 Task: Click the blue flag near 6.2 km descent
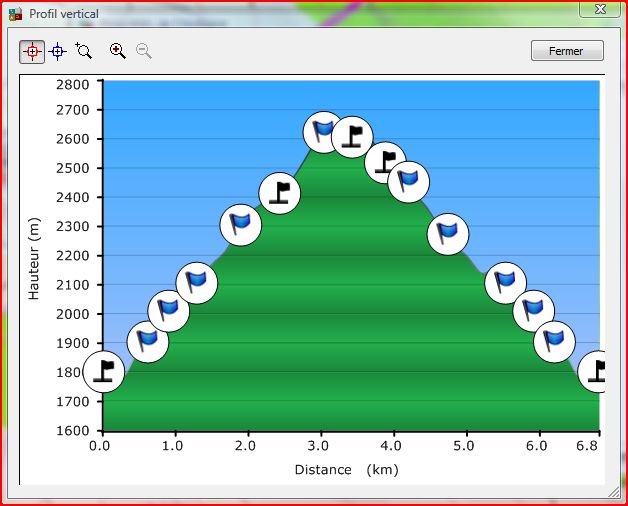point(554,341)
